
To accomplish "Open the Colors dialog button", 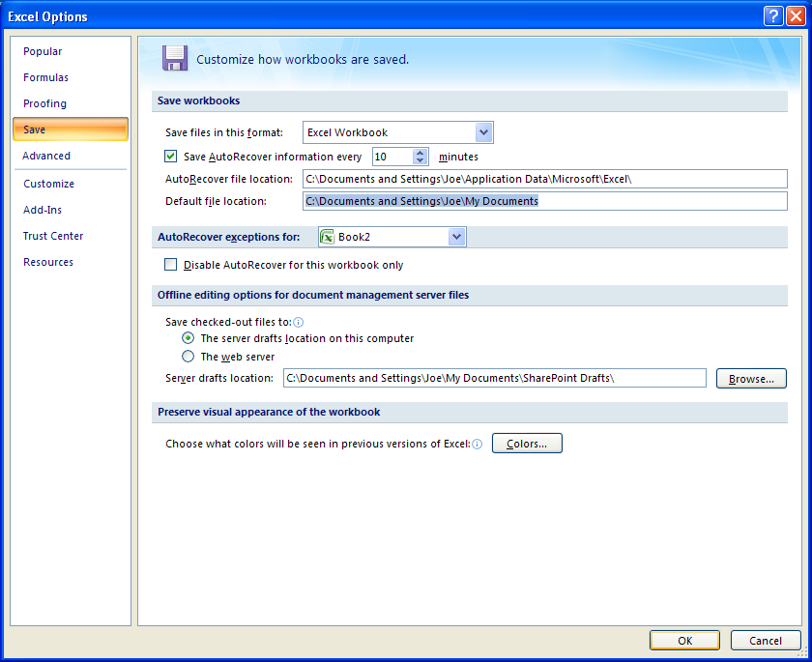I will (527, 444).
